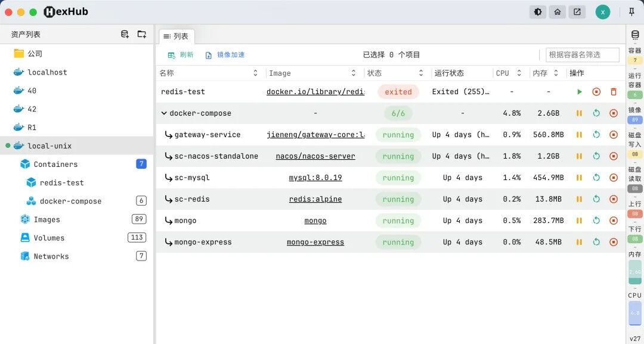This screenshot has height=344, width=644.
Task: Restart the gateway-service container
Action: (596, 134)
